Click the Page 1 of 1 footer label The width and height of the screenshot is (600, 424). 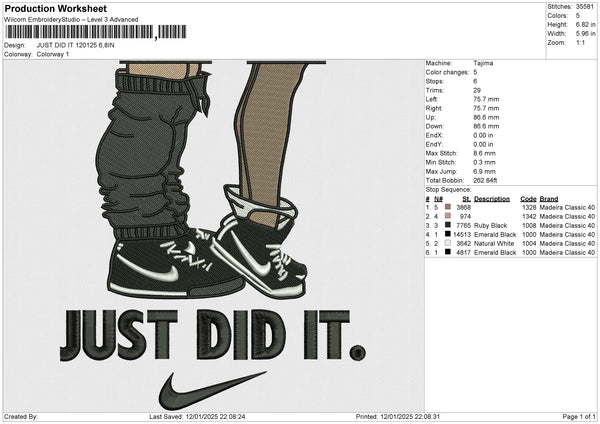pyautogui.click(x=579, y=416)
